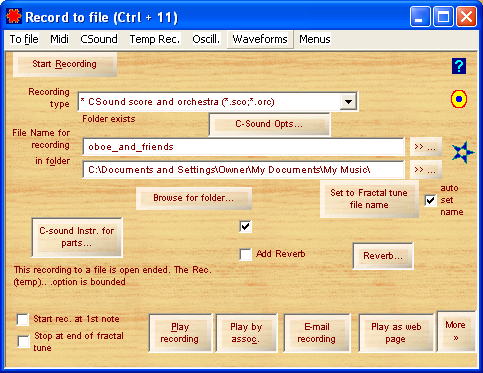
Task: Expand the More » button
Action: tap(456, 331)
